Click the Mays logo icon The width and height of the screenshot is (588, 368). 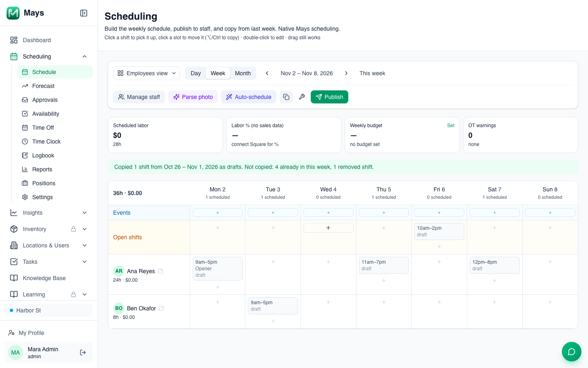tap(13, 13)
